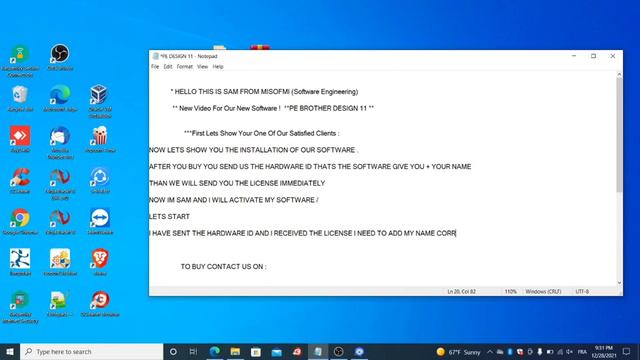Viewport: 640px width, 360px height.
Task: Click the '110%' zoom status entry
Action: pyautogui.click(x=510, y=291)
